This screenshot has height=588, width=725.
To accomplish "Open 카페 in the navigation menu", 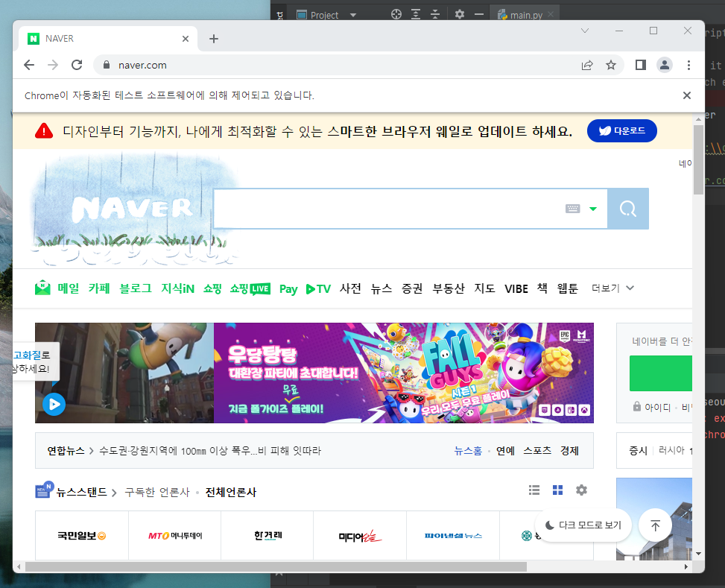I will pos(99,288).
